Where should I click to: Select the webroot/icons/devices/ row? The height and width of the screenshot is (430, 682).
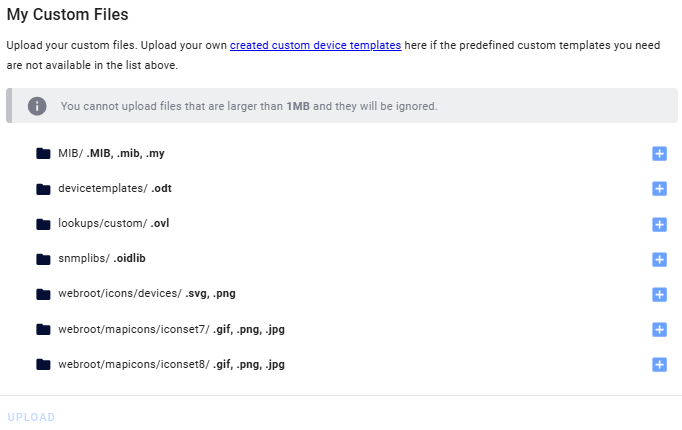[146, 294]
